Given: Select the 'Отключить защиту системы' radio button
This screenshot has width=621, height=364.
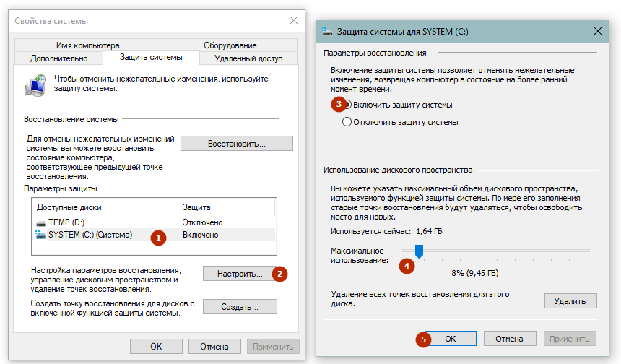Looking at the screenshot, I should tap(347, 122).
